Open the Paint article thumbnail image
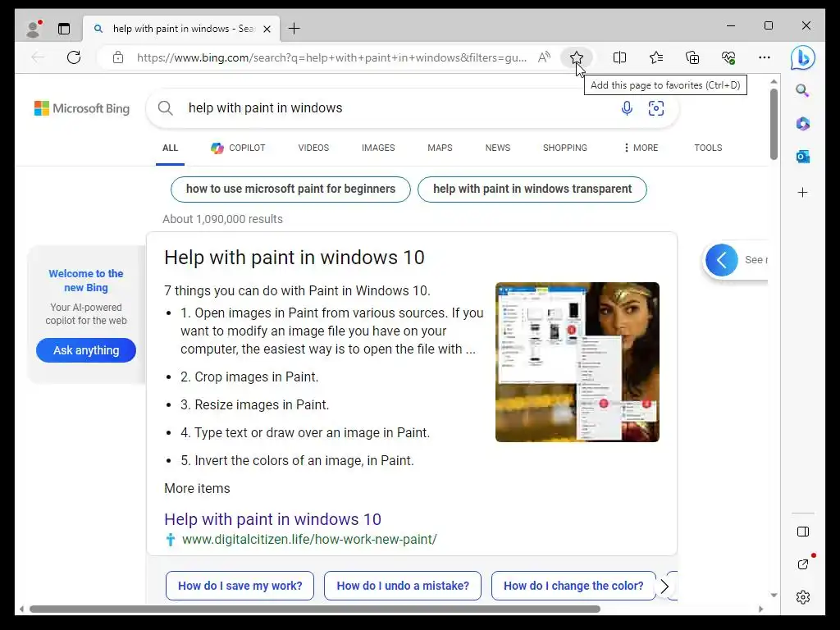The width and height of the screenshot is (840, 630). (x=577, y=362)
